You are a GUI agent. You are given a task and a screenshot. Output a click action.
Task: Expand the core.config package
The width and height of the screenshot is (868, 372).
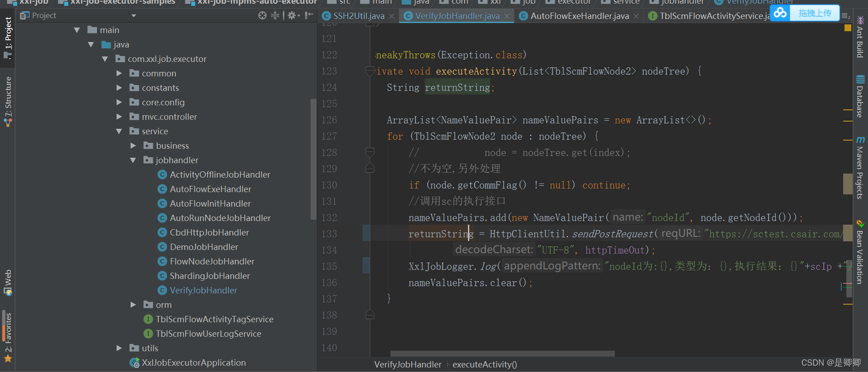119,102
